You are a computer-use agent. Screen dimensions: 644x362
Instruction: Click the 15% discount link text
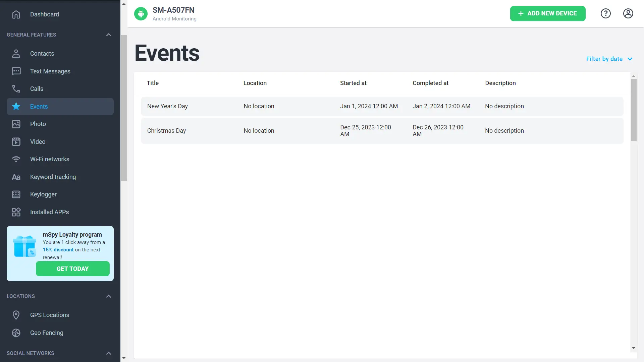(x=58, y=250)
